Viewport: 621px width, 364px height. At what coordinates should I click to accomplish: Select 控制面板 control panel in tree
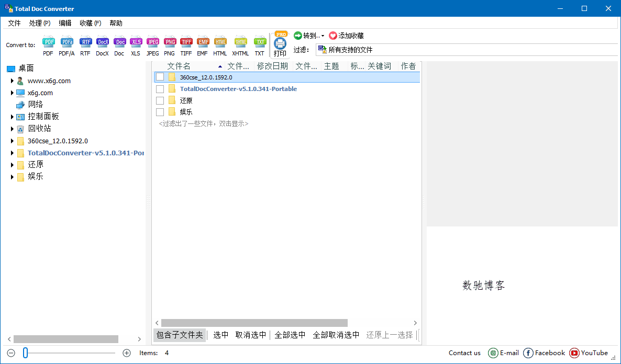[43, 117]
